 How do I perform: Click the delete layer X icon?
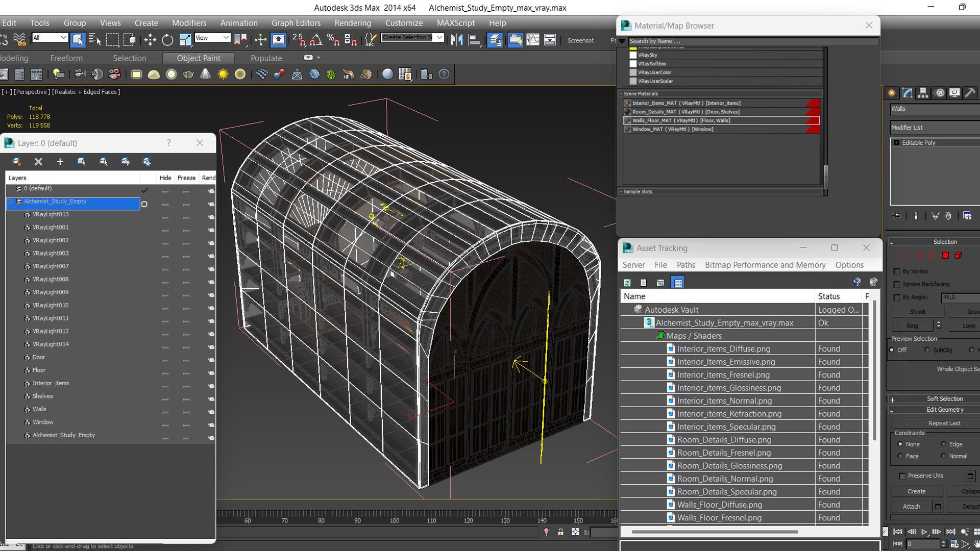[38, 162]
